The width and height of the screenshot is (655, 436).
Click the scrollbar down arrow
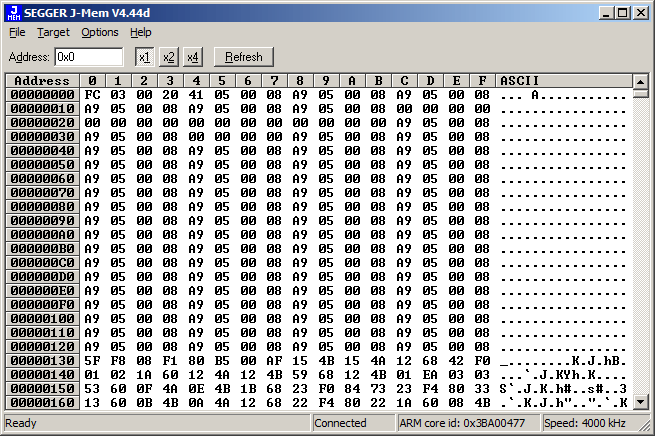click(640, 403)
